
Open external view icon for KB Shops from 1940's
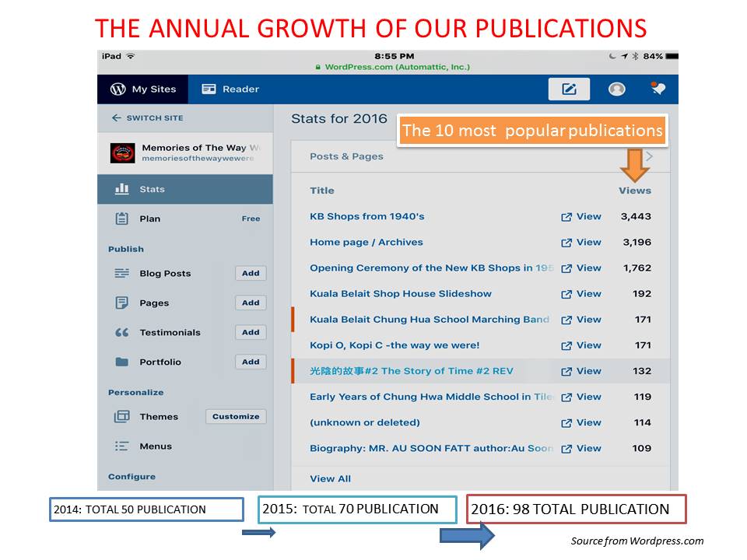point(566,217)
